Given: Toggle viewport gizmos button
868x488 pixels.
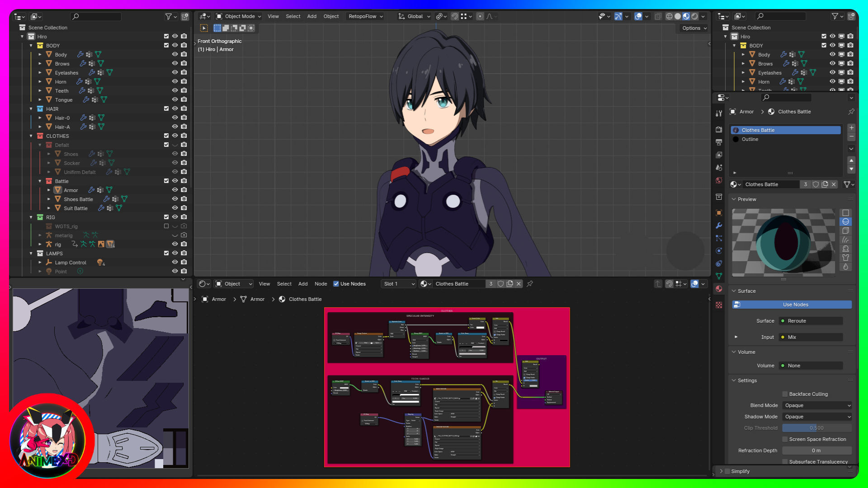Looking at the screenshot, I should (x=618, y=16).
